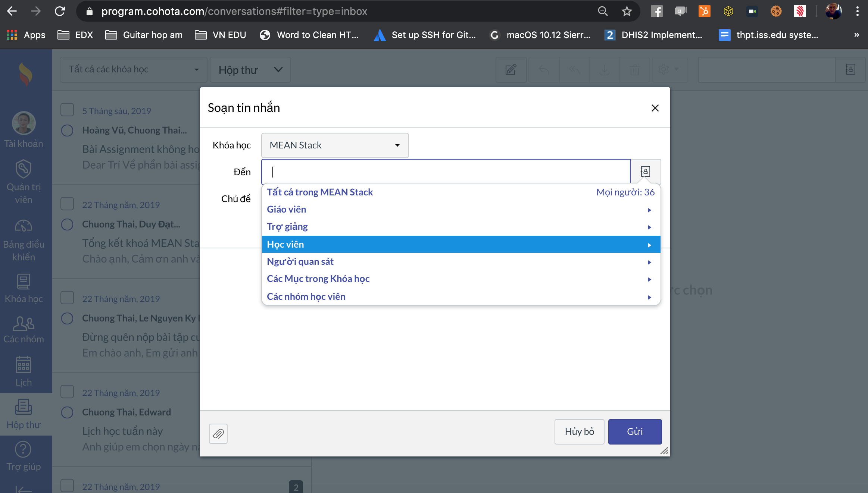The image size is (868, 493).
Task: Open Chrome three-dot menu
Action: click(857, 12)
